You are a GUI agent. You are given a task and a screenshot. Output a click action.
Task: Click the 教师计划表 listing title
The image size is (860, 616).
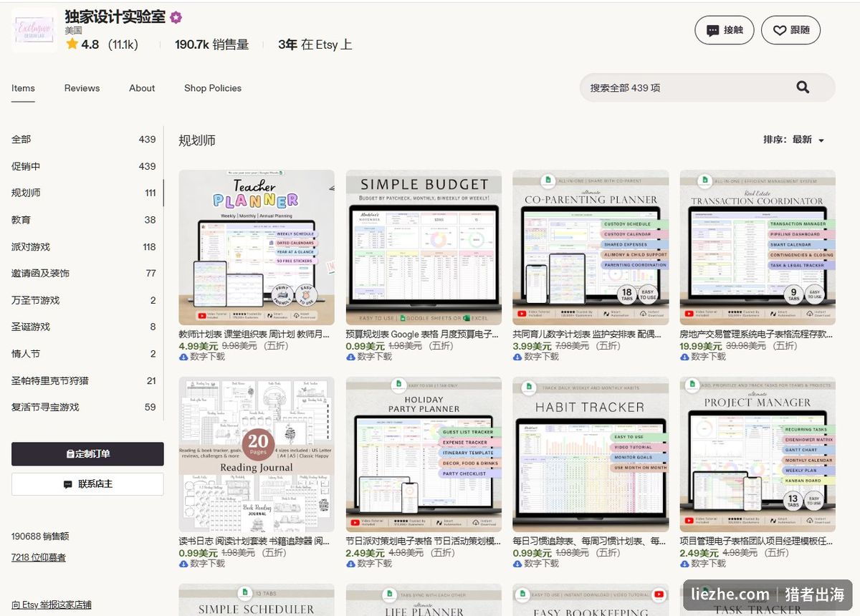[x=254, y=335]
